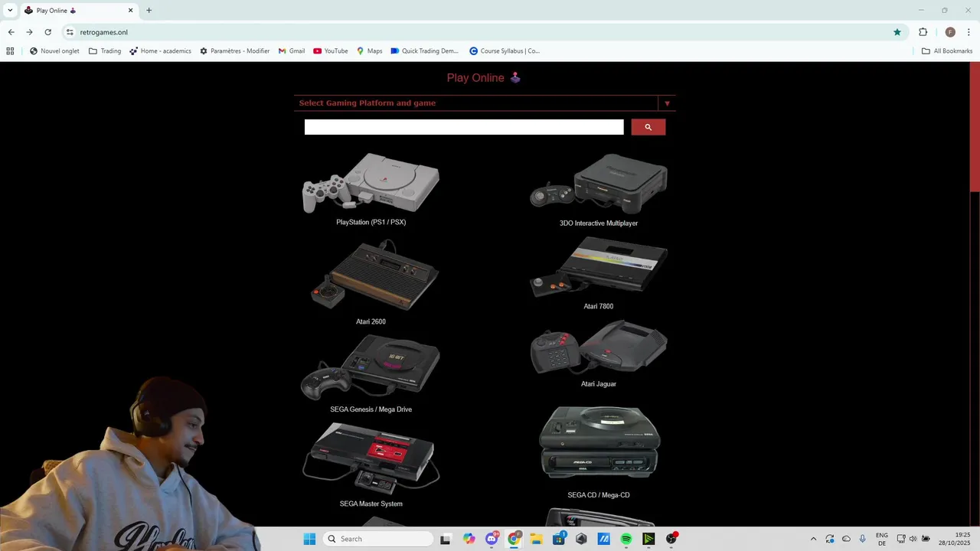Open the Gmail bookmark
The height and width of the screenshot is (551, 980).
[x=292, y=51]
